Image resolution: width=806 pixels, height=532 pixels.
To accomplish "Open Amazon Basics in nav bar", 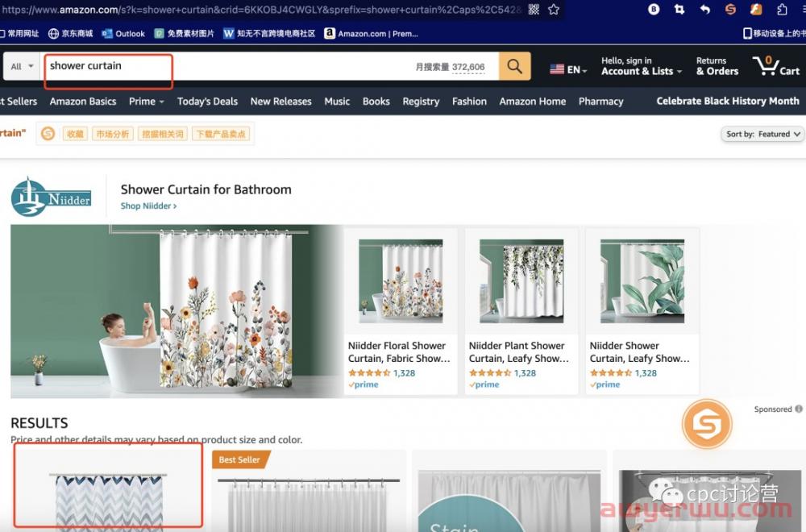I will click(83, 102).
